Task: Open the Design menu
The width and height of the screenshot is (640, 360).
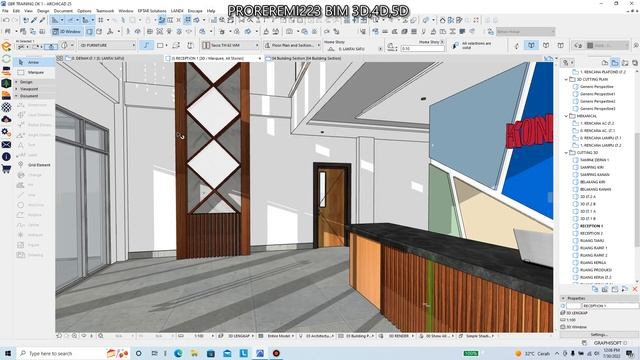Action: click(43, 11)
